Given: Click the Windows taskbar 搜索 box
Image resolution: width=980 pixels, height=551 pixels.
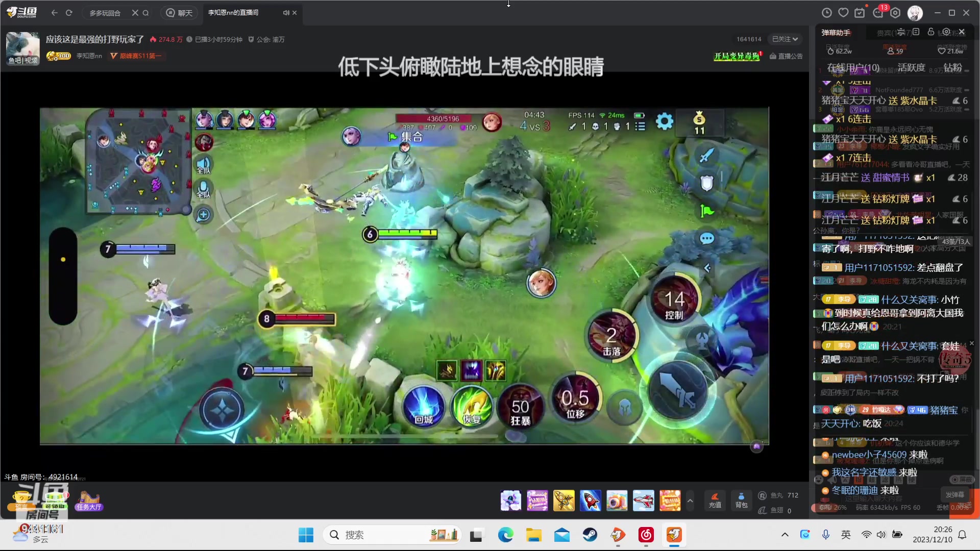Looking at the screenshot, I should (392, 535).
